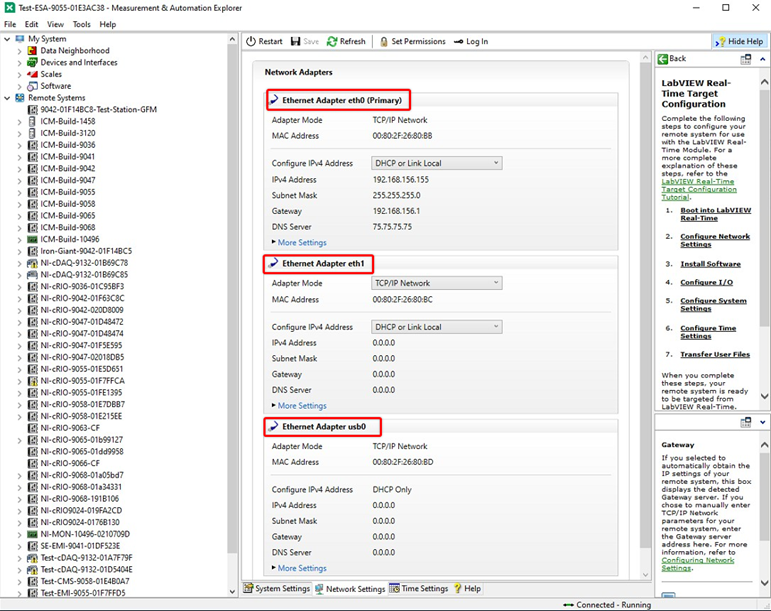Screen dimensions: 771x611
Task: Switch to Time Settings tab
Action: (419, 588)
